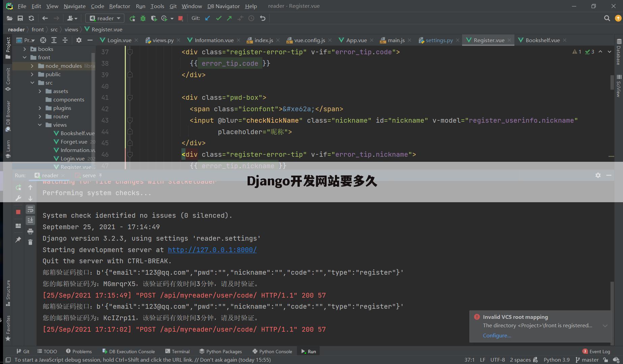Reload all from disk with the sync icon
Image resolution: width=623 pixels, height=364 pixels.
coord(31,18)
